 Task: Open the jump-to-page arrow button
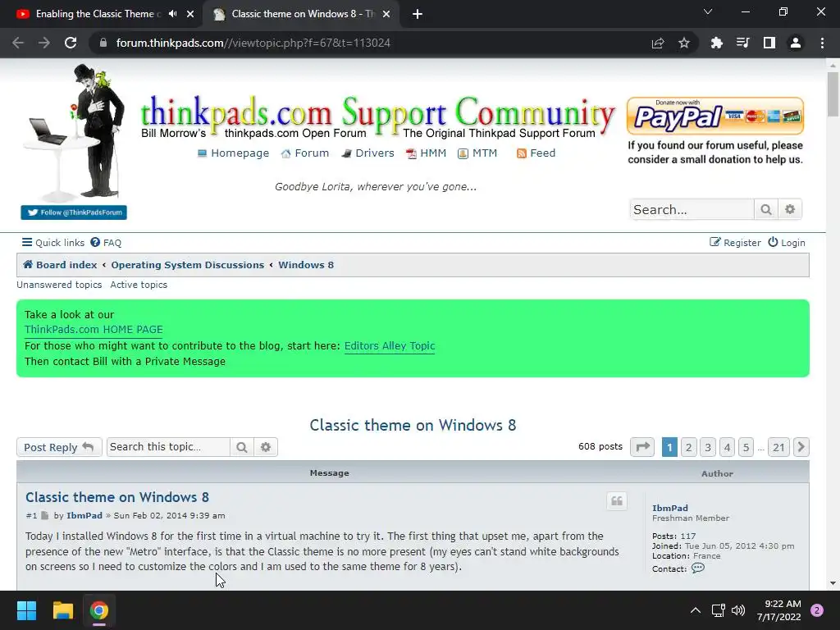[x=642, y=447]
